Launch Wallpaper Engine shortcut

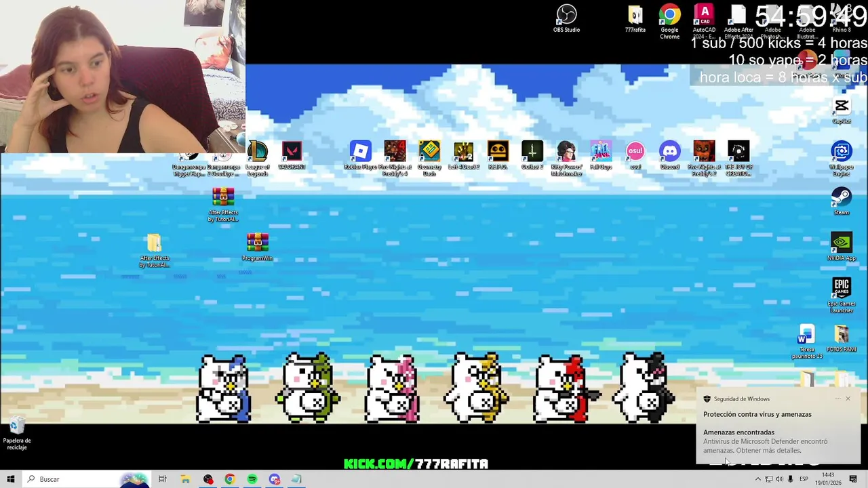tap(842, 159)
